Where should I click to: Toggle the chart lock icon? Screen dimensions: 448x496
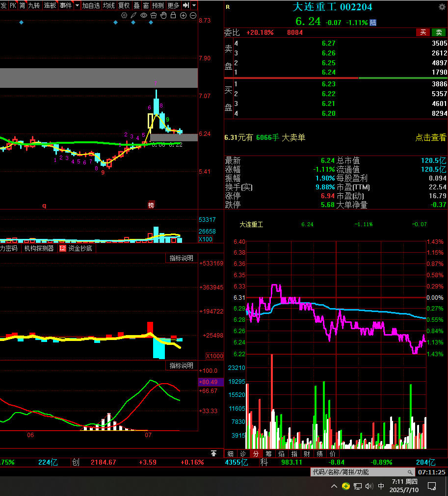tap(173, 15)
